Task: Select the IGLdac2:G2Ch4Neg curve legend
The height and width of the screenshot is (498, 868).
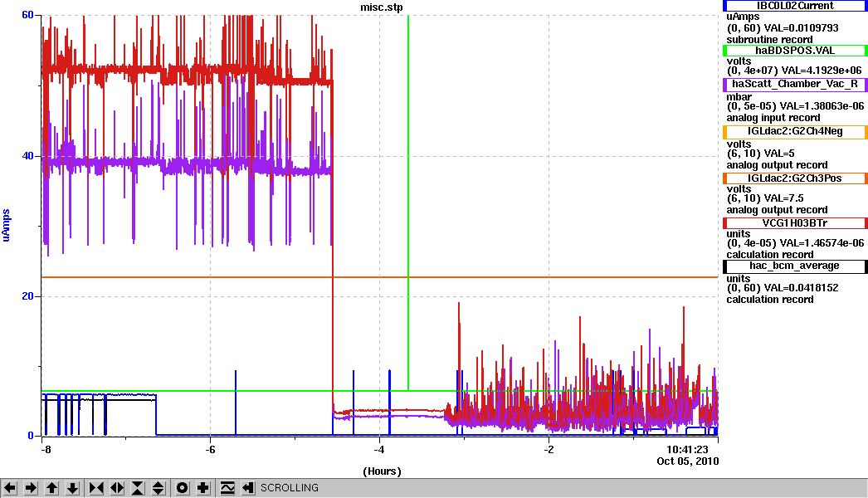Action: [x=795, y=131]
